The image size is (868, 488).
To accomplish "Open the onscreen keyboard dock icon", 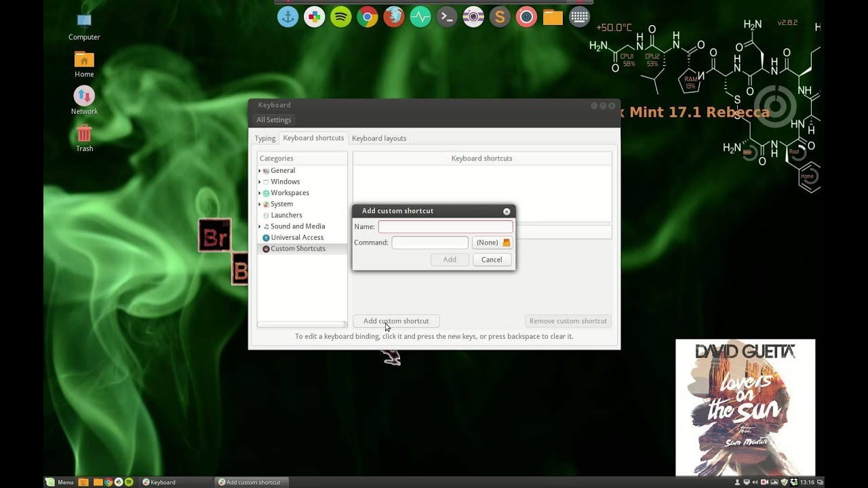I will tap(578, 16).
